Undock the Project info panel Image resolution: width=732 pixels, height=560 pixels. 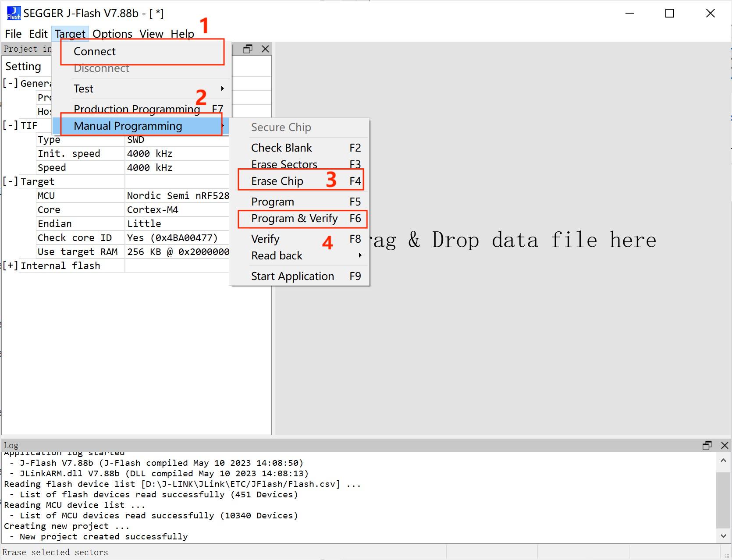point(248,49)
